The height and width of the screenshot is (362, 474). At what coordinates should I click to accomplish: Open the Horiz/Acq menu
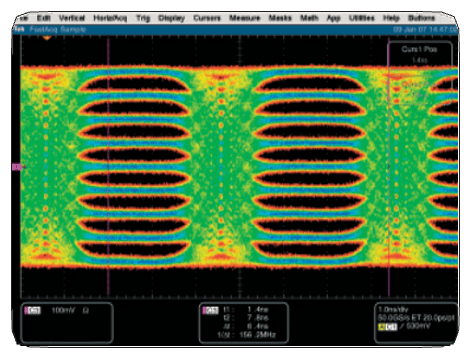coord(110,18)
